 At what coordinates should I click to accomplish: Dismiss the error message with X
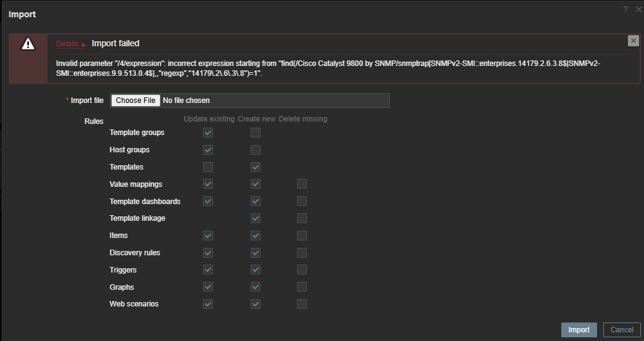point(633,41)
